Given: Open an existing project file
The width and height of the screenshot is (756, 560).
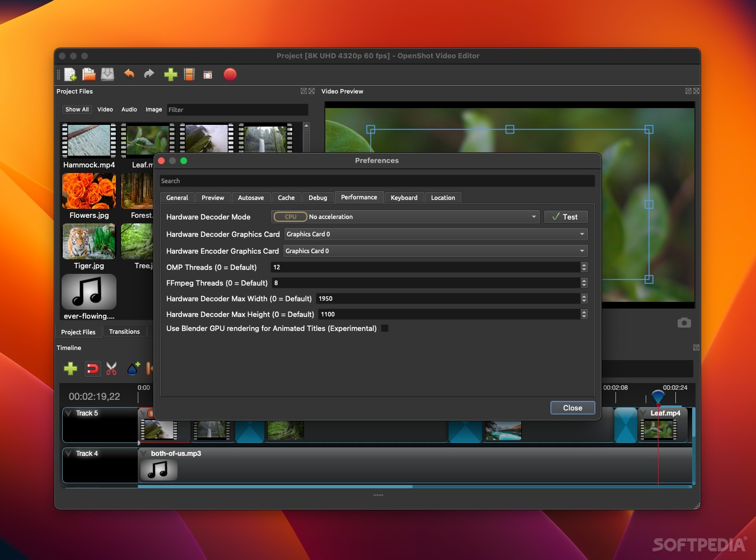Looking at the screenshot, I should [x=88, y=74].
